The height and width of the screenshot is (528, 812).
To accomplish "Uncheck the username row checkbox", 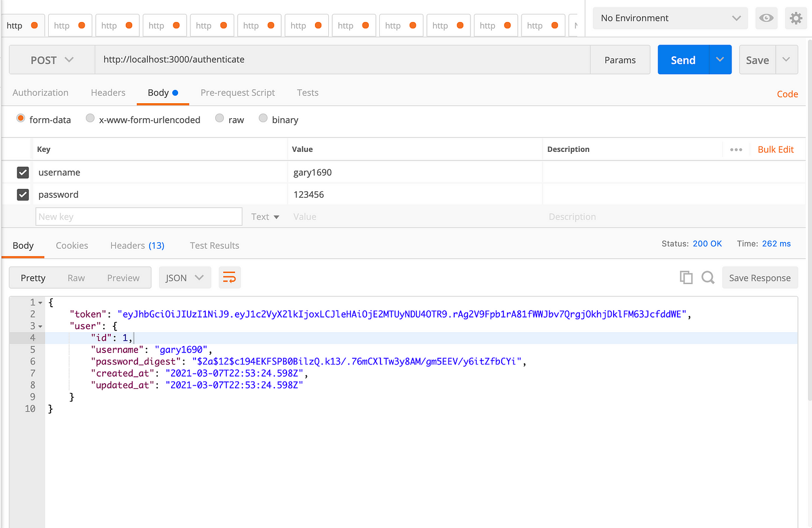I will [x=23, y=172].
